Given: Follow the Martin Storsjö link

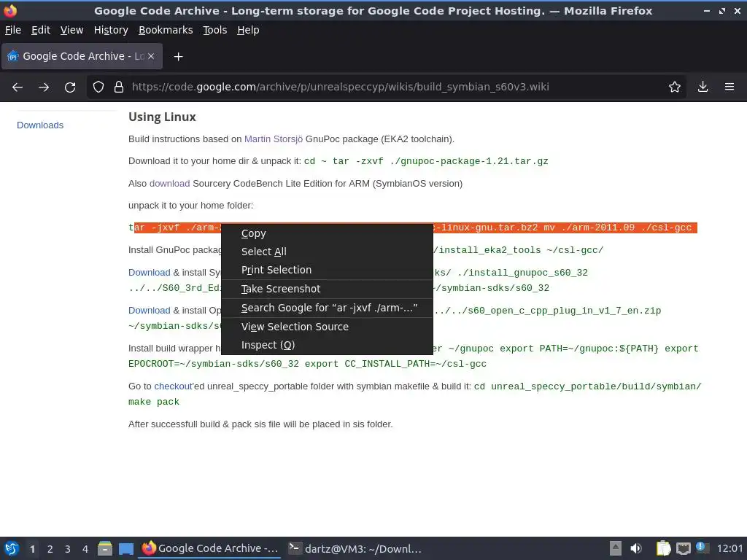Looking at the screenshot, I should 274,139.
